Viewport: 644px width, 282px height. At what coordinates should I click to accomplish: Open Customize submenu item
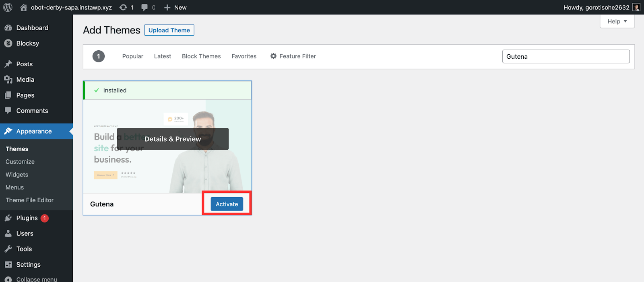coord(20,162)
